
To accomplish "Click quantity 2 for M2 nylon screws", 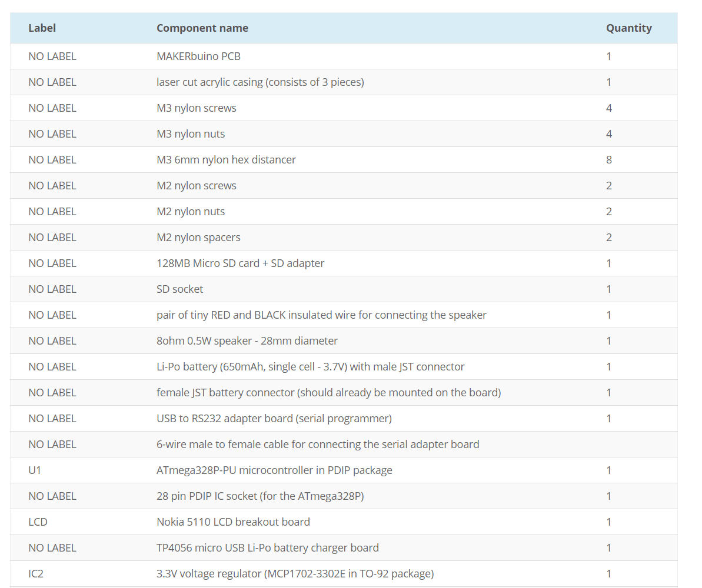I will [609, 186].
